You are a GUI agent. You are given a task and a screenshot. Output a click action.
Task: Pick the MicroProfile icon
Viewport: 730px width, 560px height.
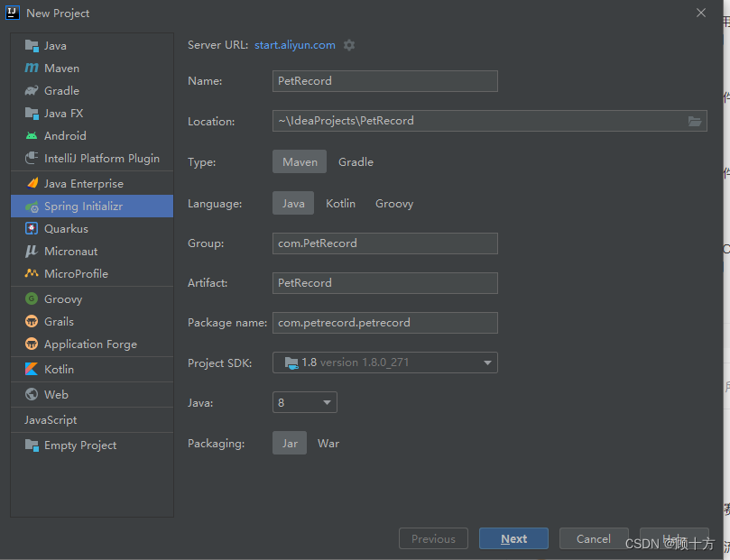32,273
